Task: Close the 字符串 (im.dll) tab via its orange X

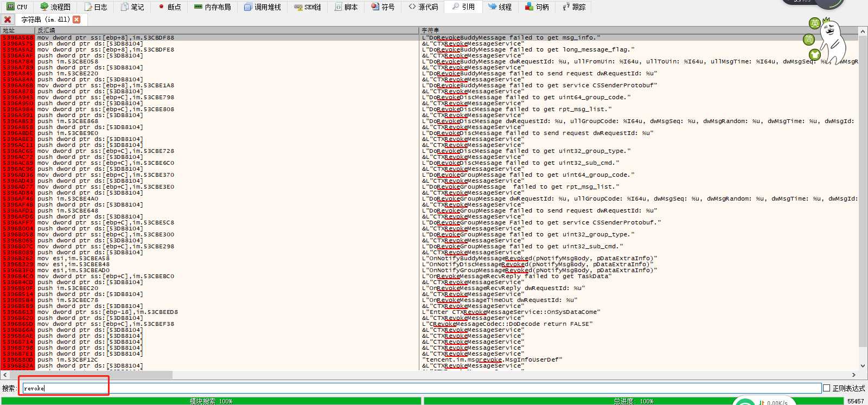Action: click(x=76, y=20)
